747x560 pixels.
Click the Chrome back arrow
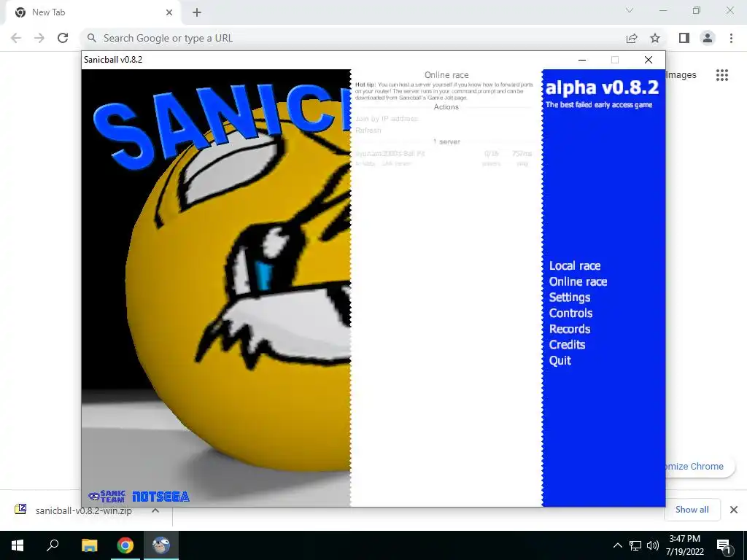coord(16,38)
